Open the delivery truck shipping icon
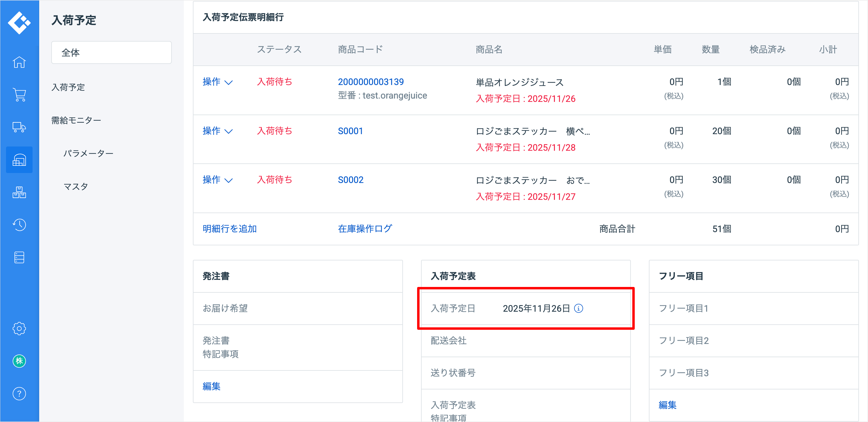The width and height of the screenshot is (868, 422). [x=19, y=127]
